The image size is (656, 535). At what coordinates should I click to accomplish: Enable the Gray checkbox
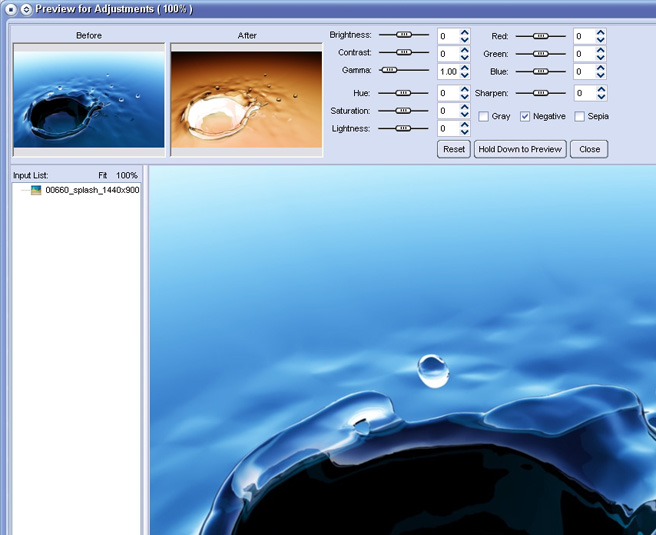click(x=484, y=116)
